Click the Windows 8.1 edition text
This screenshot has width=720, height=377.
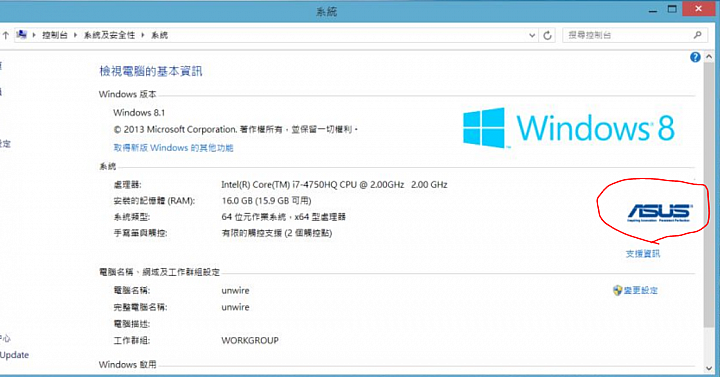[x=139, y=113]
